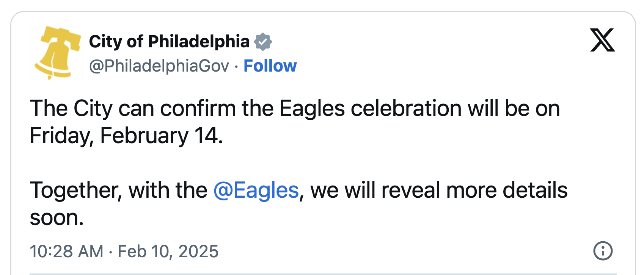Click the dot separator before Follow
Image resolution: width=644 pixels, height=275 pixels.
[236, 66]
